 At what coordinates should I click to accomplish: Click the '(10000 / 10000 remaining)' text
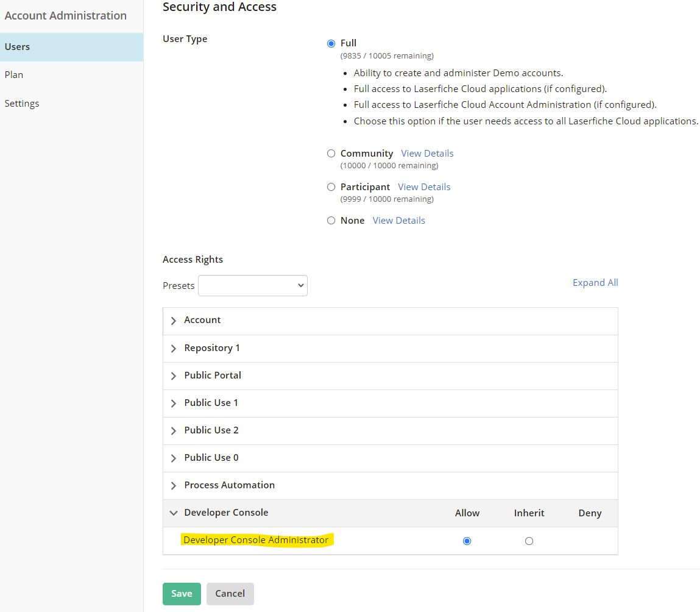(x=389, y=166)
